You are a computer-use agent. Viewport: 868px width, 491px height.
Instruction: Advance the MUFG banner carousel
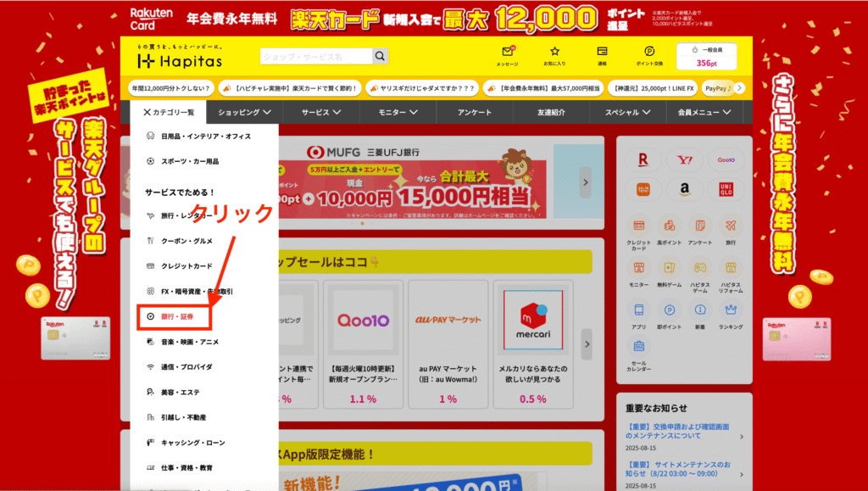[x=585, y=182]
